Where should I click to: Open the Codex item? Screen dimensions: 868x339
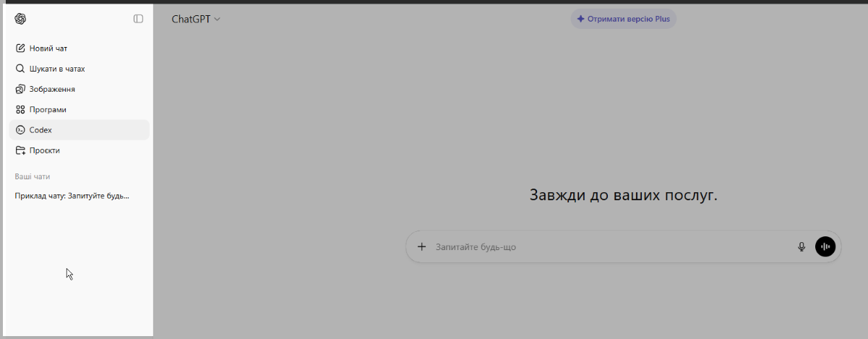[x=80, y=130]
